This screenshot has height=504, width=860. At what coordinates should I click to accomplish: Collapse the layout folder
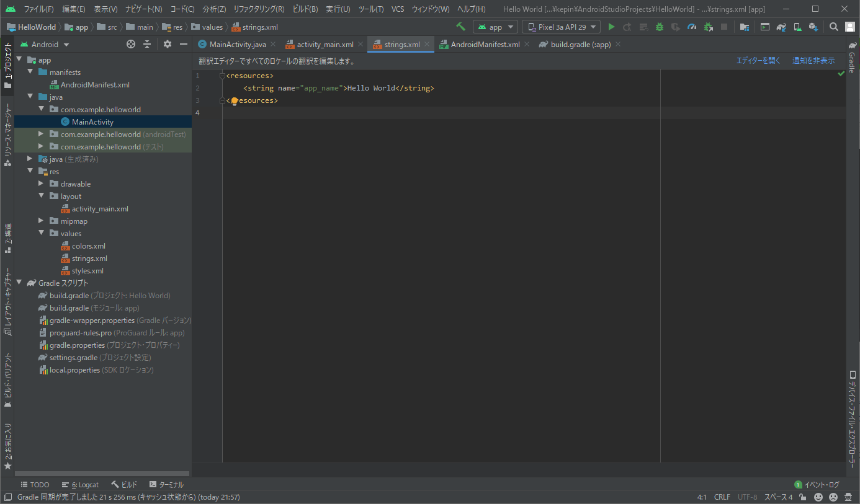pyautogui.click(x=41, y=197)
